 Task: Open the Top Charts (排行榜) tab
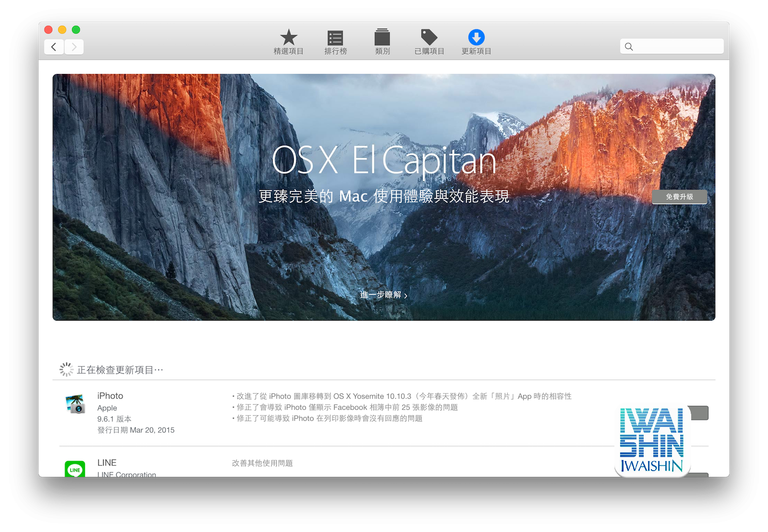[x=335, y=42]
